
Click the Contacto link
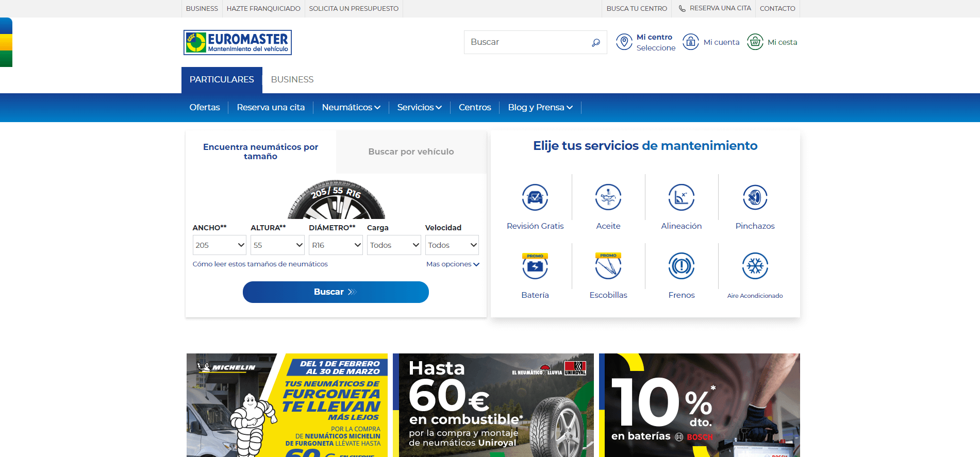[x=777, y=9]
